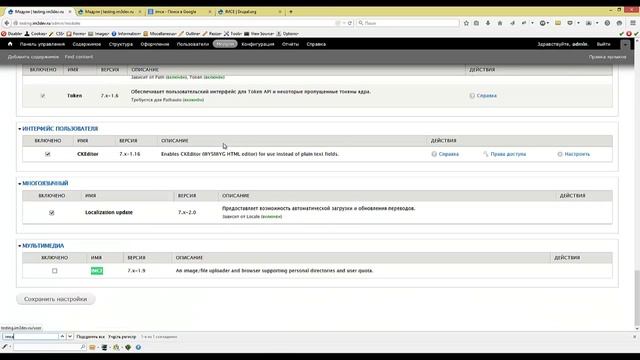Image resolution: width=640 pixels, height=360 pixels.
Task: Enable the IMCE module checkbox
Action: click(x=55, y=271)
